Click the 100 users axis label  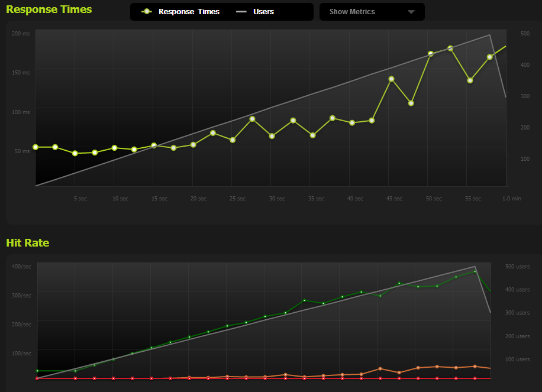[x=518, y=359]
